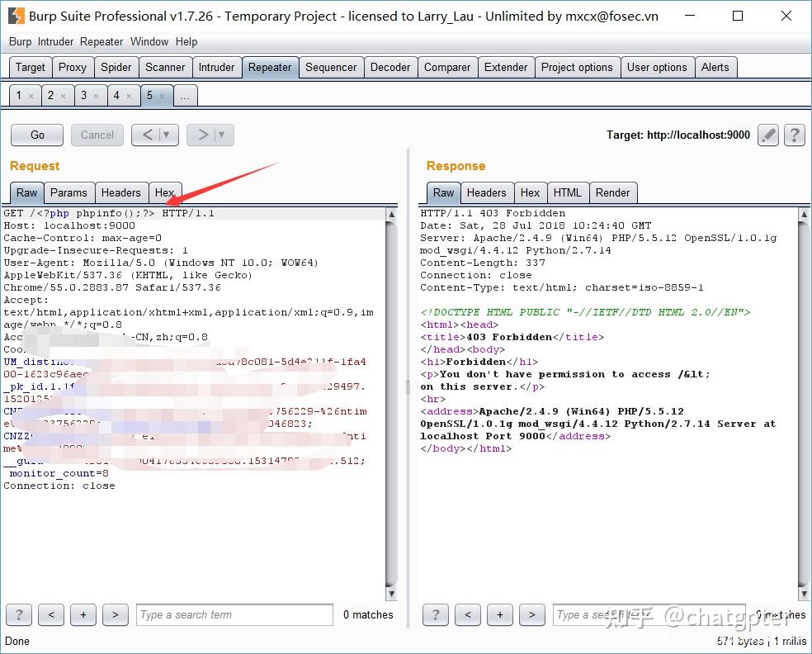
Task: Click the Cancel button
Action: pos(97,135)
